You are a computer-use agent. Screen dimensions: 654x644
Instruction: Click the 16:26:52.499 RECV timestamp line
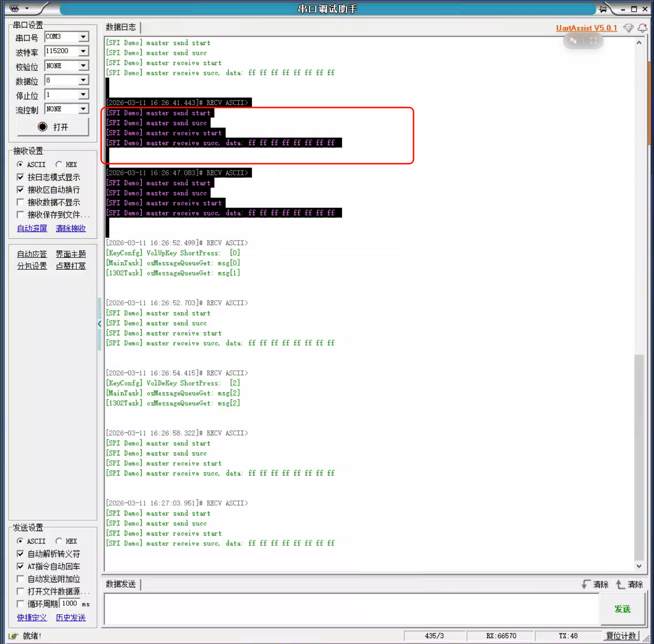(177, 243)
